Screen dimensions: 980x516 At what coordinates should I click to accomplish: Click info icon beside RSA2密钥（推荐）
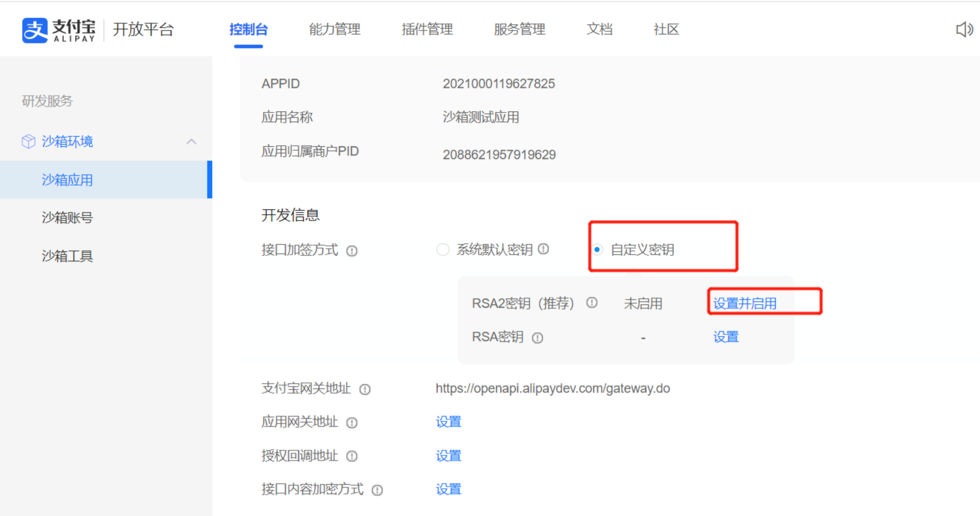[592, 303]
